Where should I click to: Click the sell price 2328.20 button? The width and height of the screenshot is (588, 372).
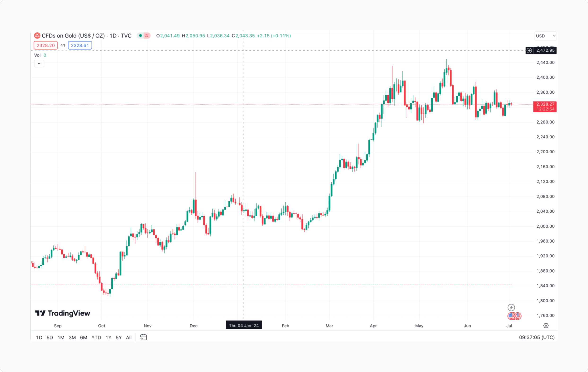point(46,45)
